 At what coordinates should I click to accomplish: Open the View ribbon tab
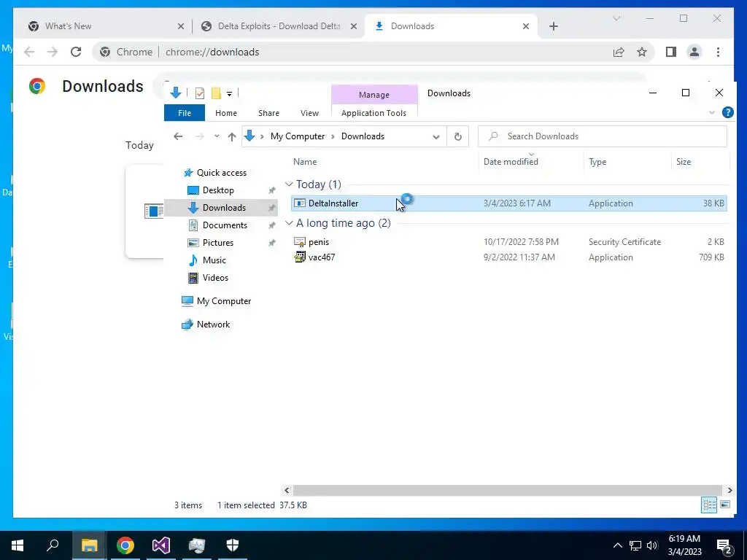[x=309, y=113]
